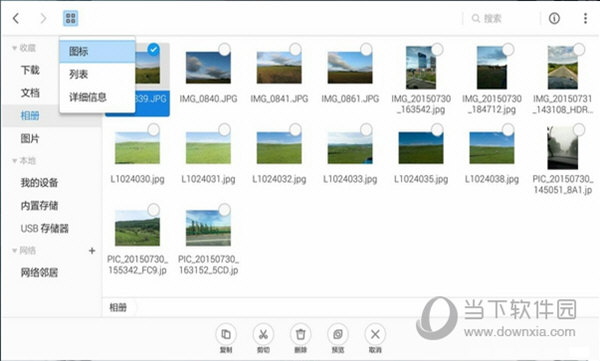
Task: Go forward with the right arrow
Action: pyautogui.click(x=43, y=18)
